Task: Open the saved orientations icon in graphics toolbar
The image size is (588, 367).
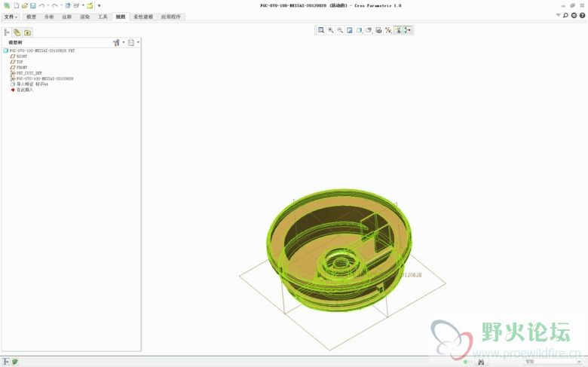Action: 369,30
